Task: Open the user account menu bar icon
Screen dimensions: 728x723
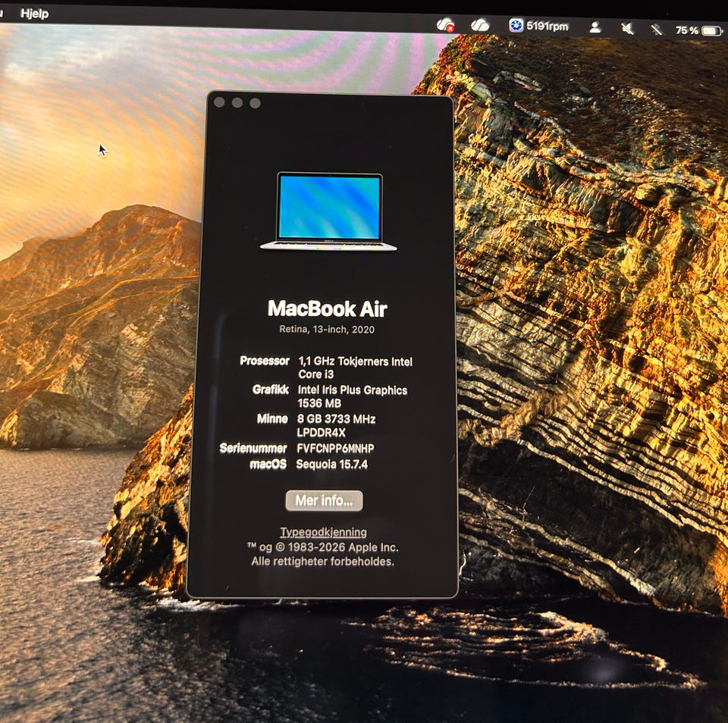Action: tap(595, 27)
